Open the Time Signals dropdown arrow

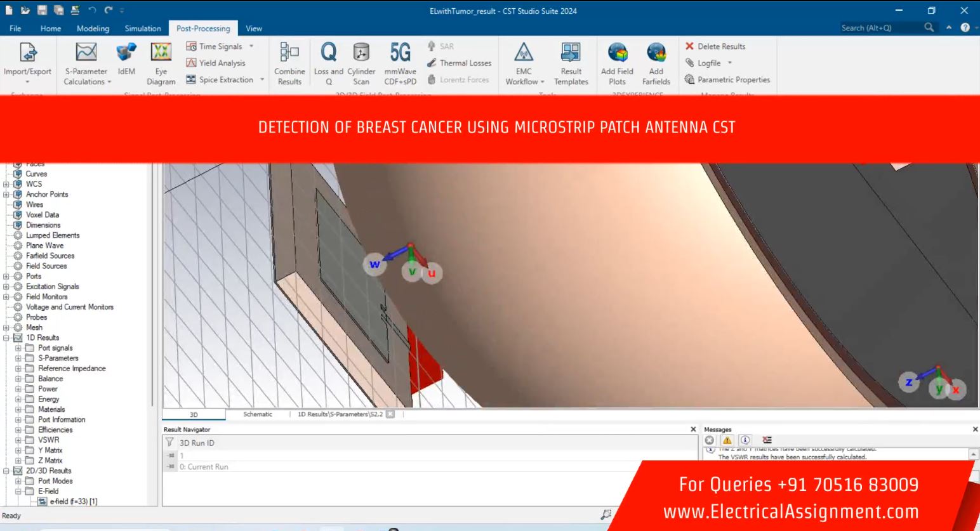[x=251, y=46]
